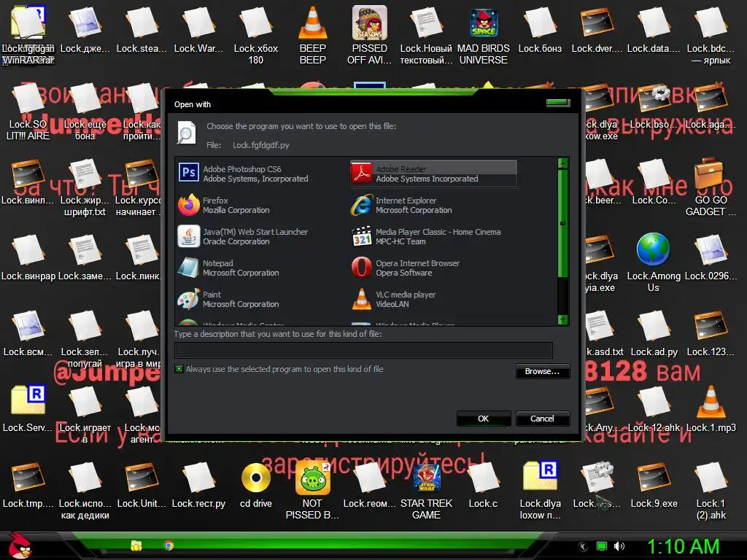
Task: Select the GO GO GADGET briefcase icon
Action: 711,187
